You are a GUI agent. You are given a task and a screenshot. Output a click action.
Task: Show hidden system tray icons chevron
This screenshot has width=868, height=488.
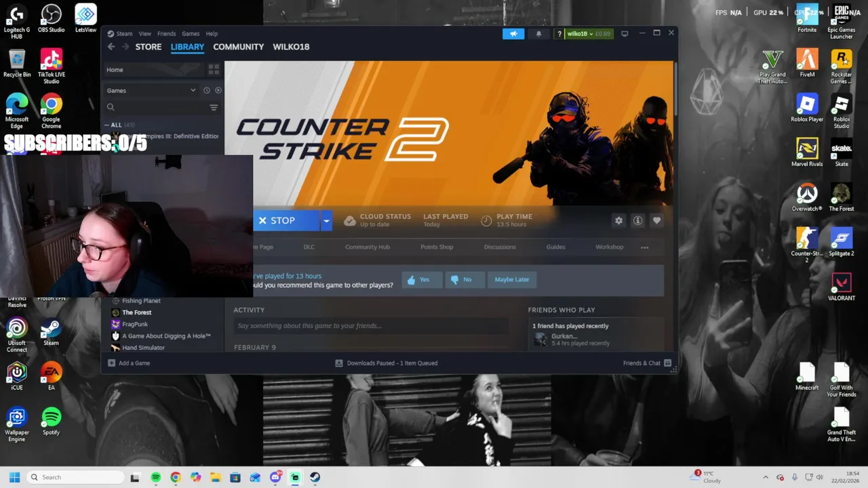coord(766,477)
